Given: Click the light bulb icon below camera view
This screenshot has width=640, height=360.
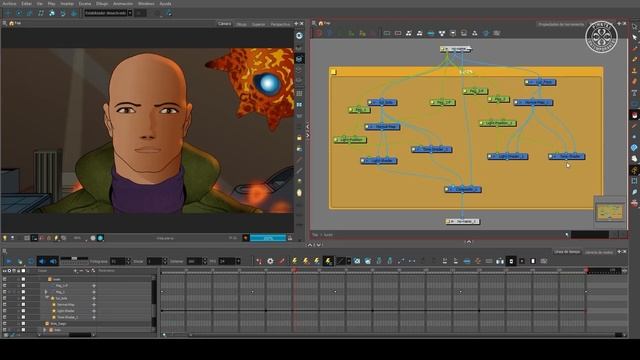Looking at the screenshot, I should pos(5,238).
